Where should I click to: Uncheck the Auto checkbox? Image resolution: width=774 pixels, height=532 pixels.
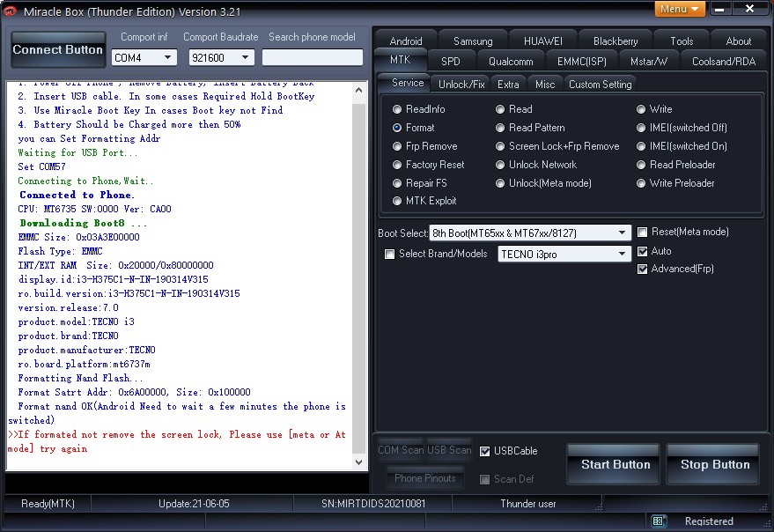(642, 251)
